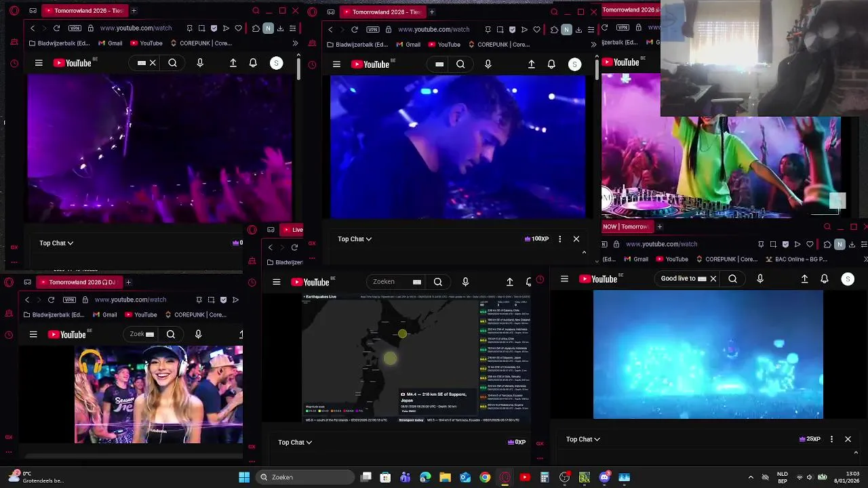Collapse chat chevron below 25XP close button
This screenshot has height=488, width=868.
(x=856, y=453)
